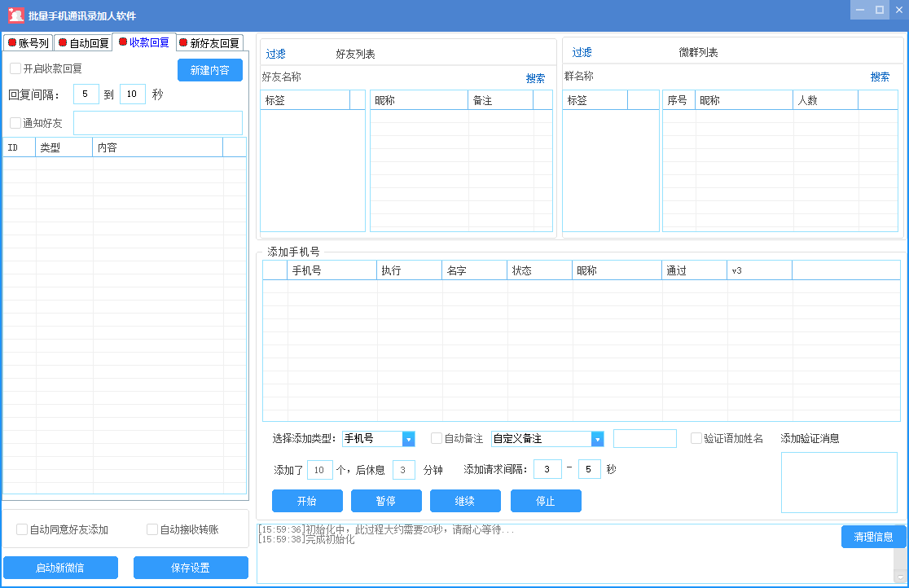Close the application window

click(899, 10)
